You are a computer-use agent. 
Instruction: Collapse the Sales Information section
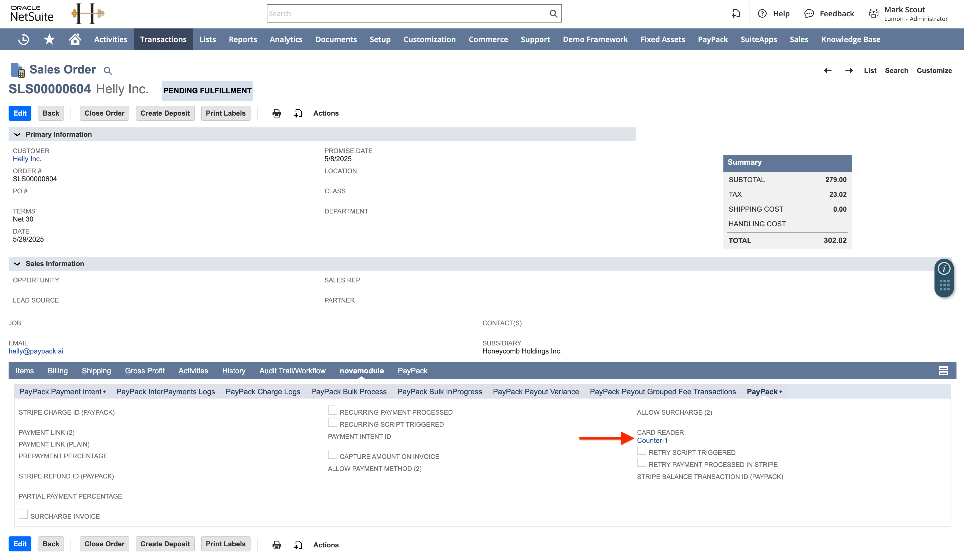tap(17, 264)
